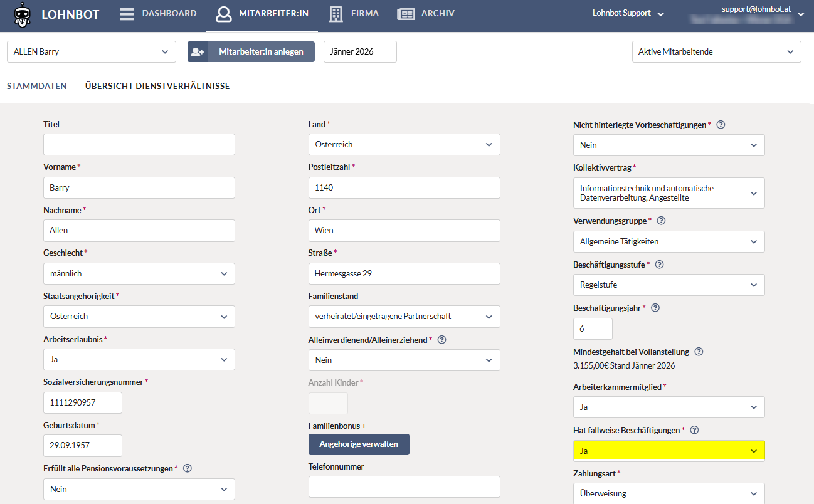The height and width of the screenshot is (504, 814).
Task: Click the Sozialversicherungsnummer field
Action: (x=83, y=402)
